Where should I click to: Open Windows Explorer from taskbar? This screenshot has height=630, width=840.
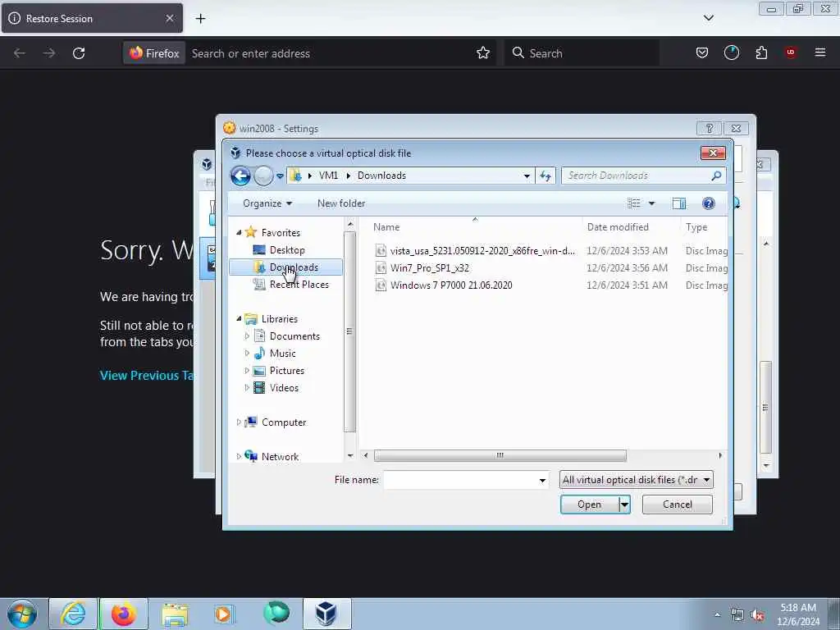click(175, 614)
